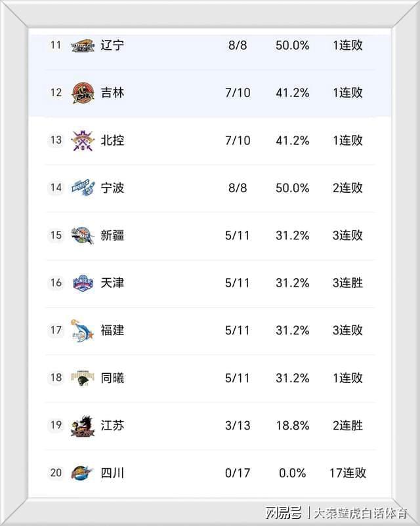This screenshot has width=420, height=526.
Task: Click the Liaoning (辽宁) team logo
Action: point(83,45)
